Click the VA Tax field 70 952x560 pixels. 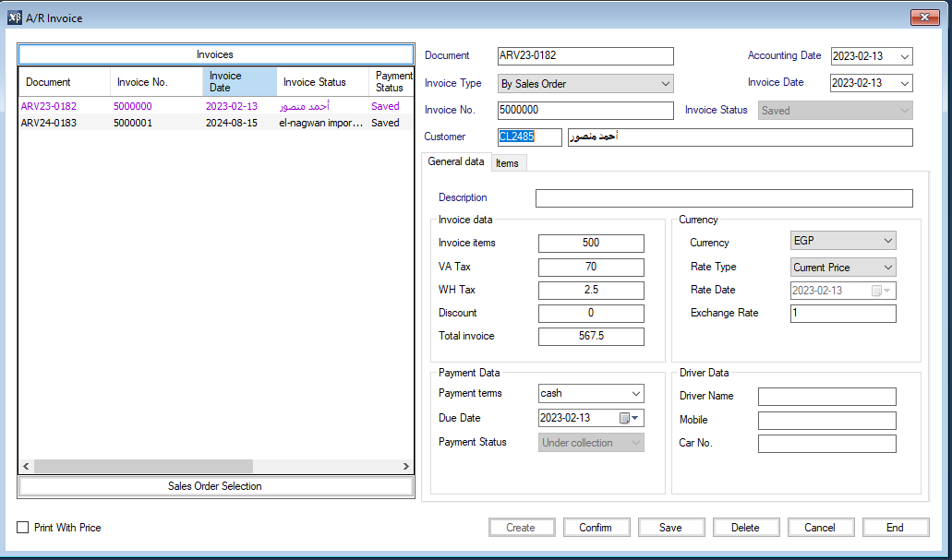(x=591, y=267)
